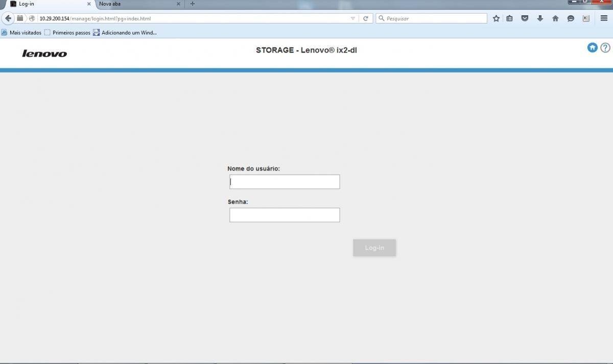
Task: Click the Senha password field
Action: coord(285,215)
